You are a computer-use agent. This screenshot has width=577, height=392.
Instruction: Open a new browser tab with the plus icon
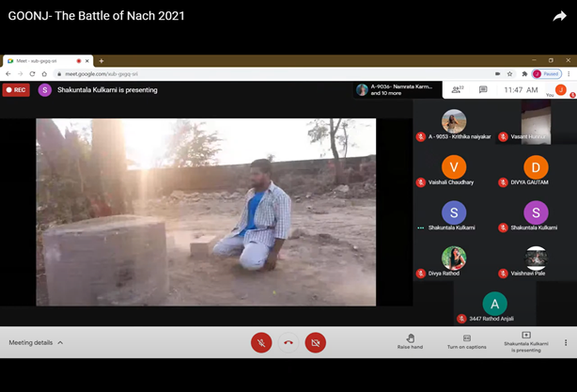click(x=101, y=61)
